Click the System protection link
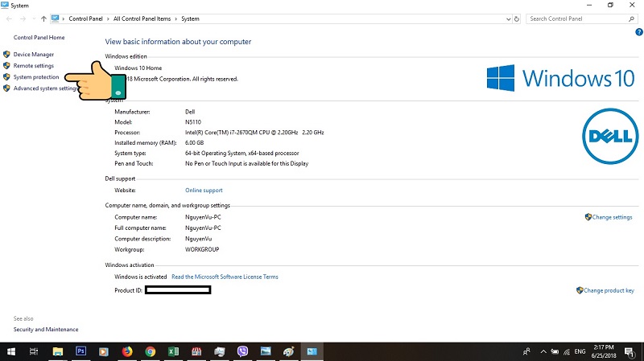This screenshot has width=644, height=361. tap(36, 76)
